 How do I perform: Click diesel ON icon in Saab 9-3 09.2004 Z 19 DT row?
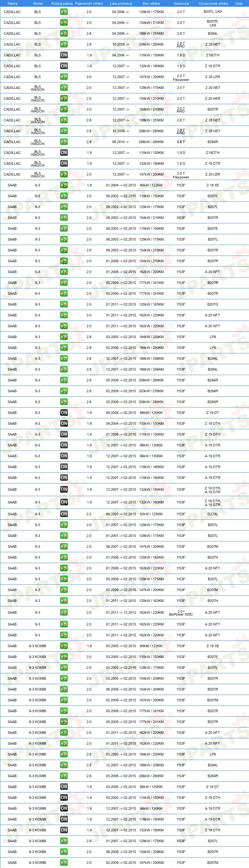64,412
